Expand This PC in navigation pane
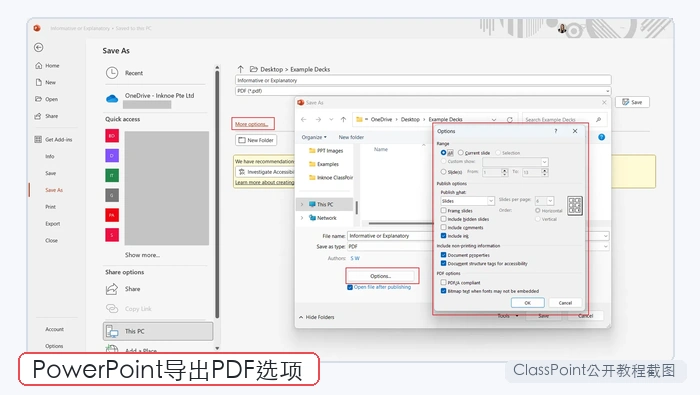Screen dimensions: 700x395 (x=302, y=204)
